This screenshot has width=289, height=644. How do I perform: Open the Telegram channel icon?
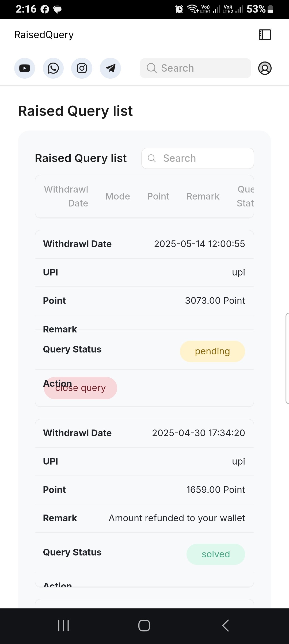tap(110, 68)
